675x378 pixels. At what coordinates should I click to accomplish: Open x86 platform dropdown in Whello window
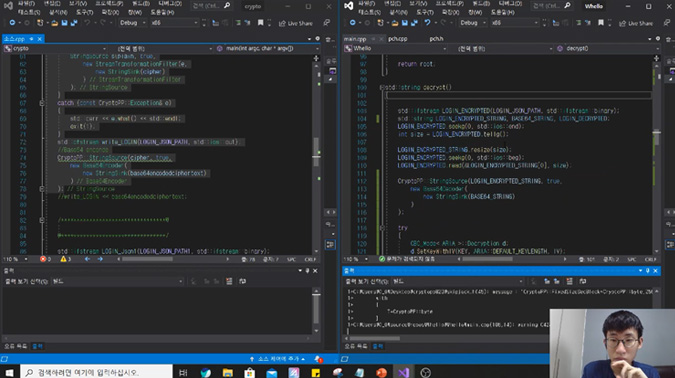[515, 23]
